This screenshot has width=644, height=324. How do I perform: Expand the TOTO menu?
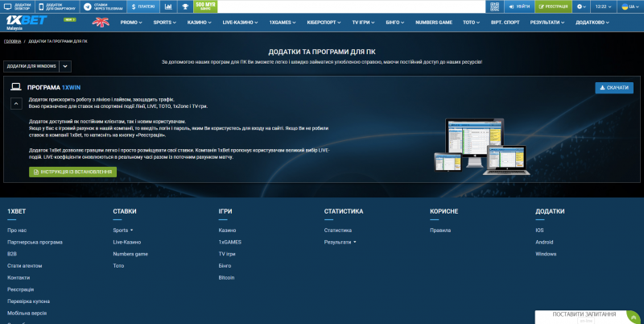tap(471, 23)
